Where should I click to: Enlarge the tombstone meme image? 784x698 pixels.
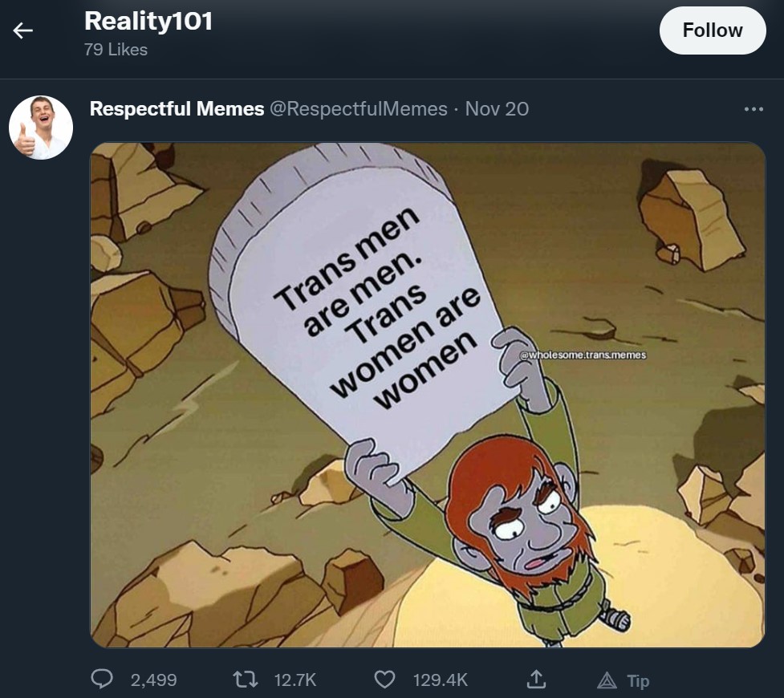(x=428, y=395)
